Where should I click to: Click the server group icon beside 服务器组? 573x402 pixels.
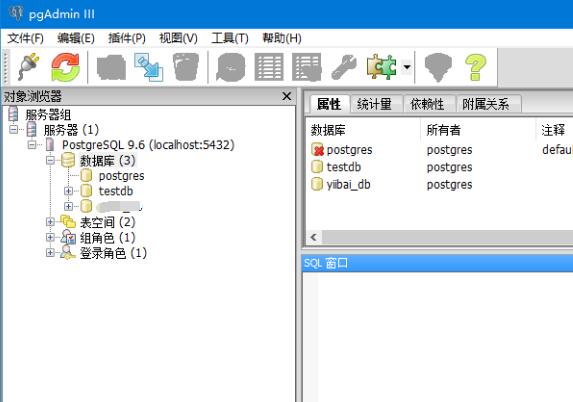pyautogui.click(x=13, y=114)
